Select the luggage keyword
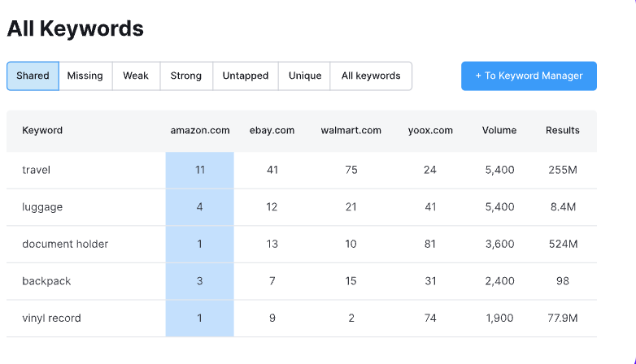The image size is (636, 364). point(42,207)
